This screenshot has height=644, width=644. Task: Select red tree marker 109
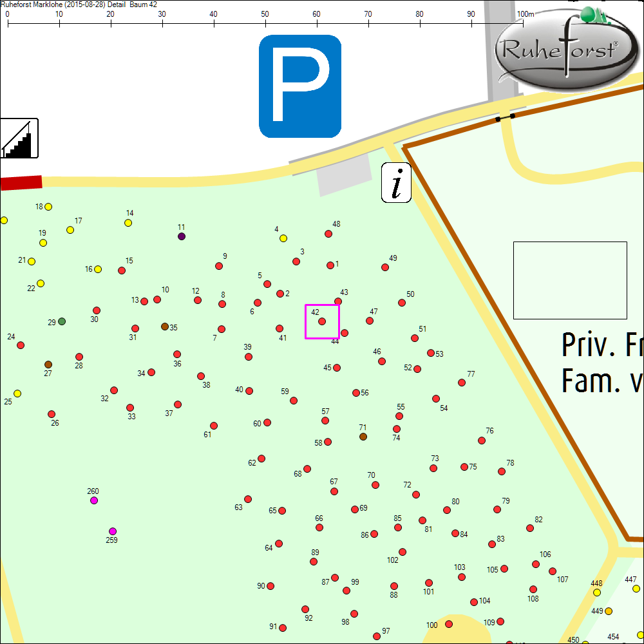(500, 621)
